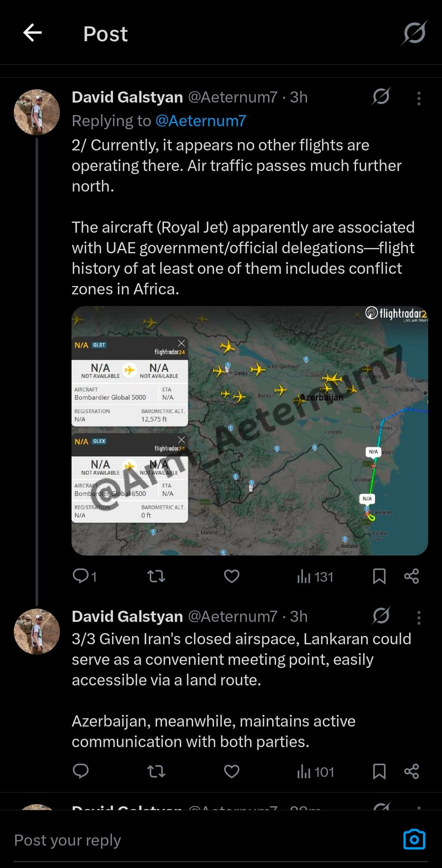Bookmark the 2/ post

point(379,576)
